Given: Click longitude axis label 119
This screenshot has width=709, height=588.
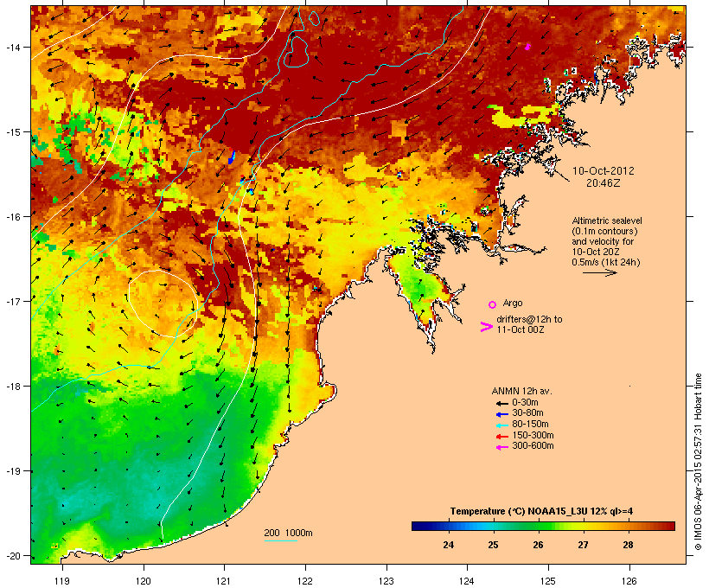Looking at the screenshot, I should click(x=62, y=581).
